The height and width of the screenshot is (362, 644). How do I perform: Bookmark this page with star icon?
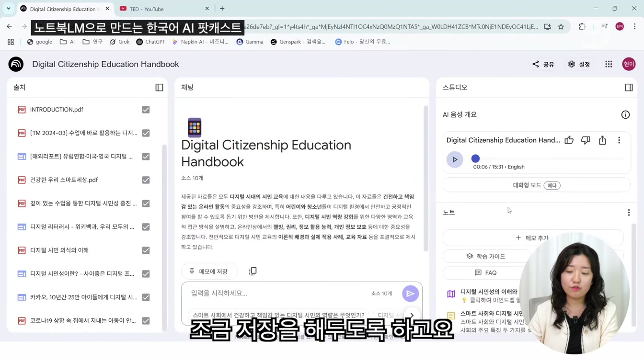561,27
